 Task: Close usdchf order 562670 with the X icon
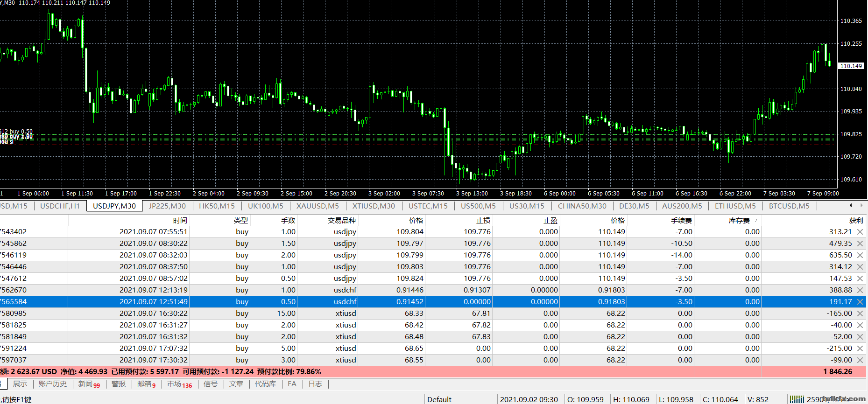pos(860,290)
